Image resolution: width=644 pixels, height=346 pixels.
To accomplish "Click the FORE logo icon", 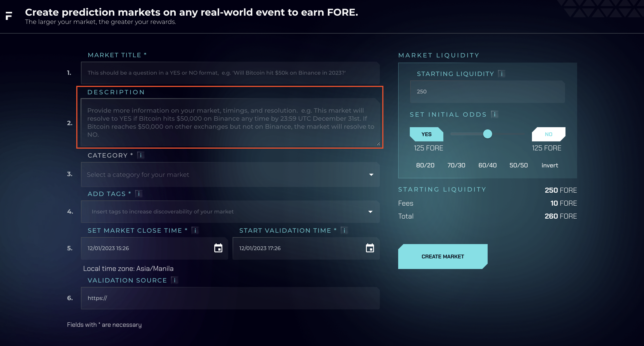I will tap(9, 15).
